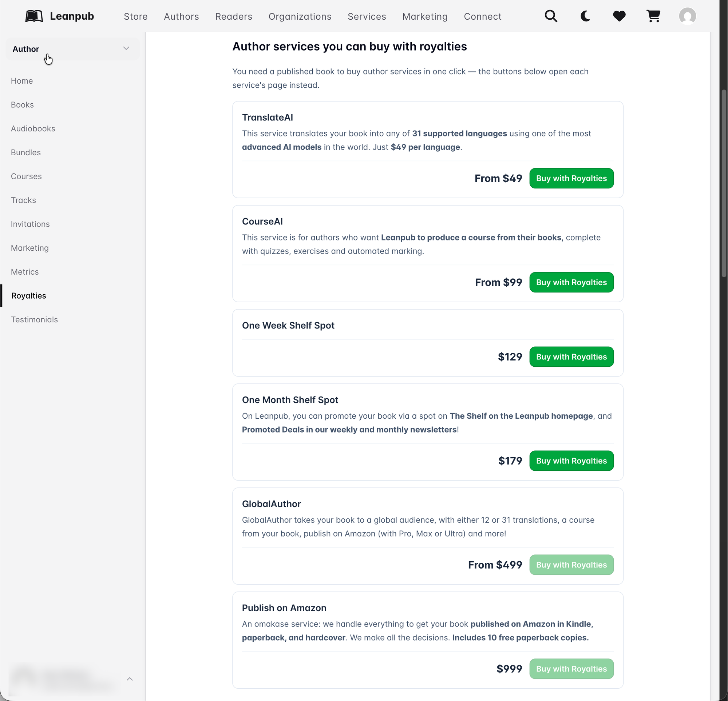This screenshot has width=728, height=701.
Task: Toggle dark mode moon icon
Action: coord(585,16)
